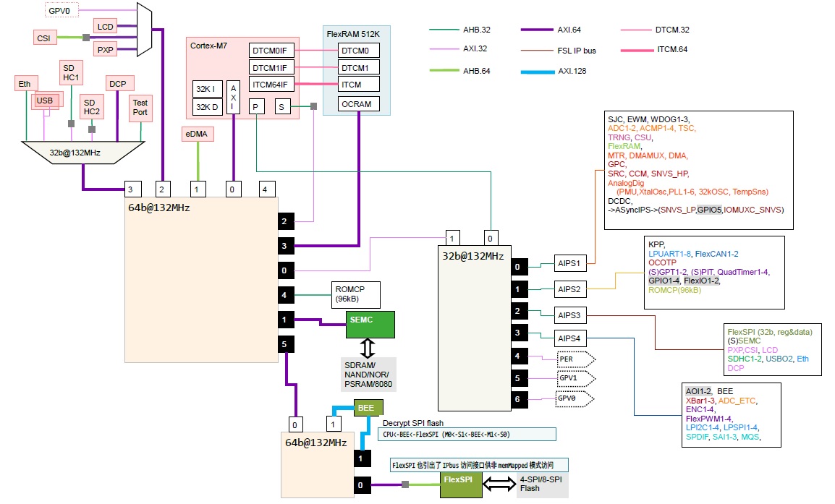The image size is (835, 504).
Task: Select the DTCM0 box in FlexRAM
Action: coord(358,51)
